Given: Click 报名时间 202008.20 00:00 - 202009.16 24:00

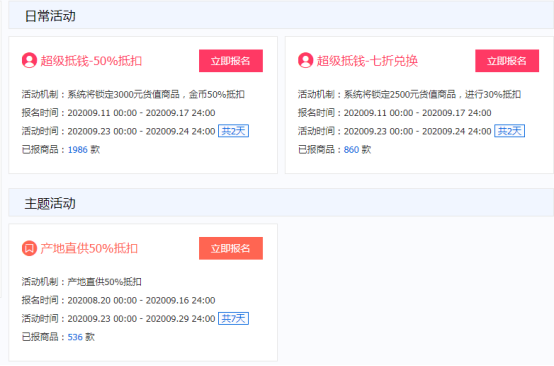Looking at the screenshot, I should coord(118,300).
